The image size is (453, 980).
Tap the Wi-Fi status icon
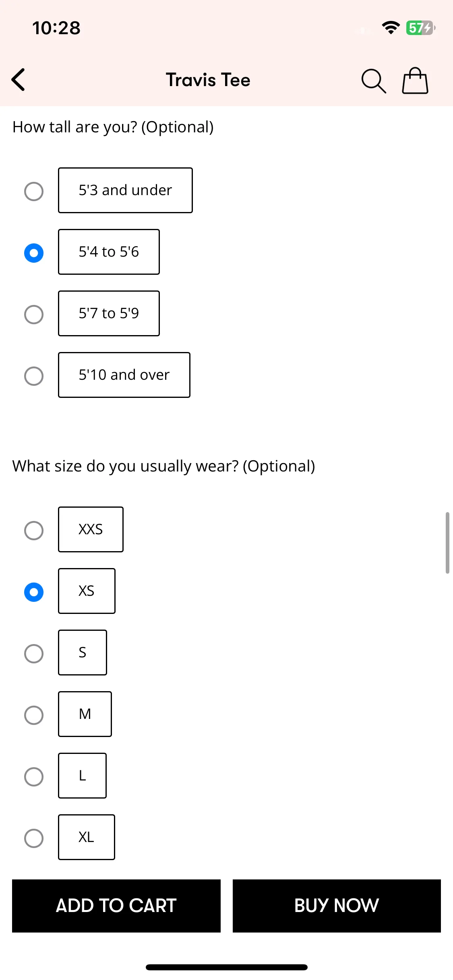[391, 28]
